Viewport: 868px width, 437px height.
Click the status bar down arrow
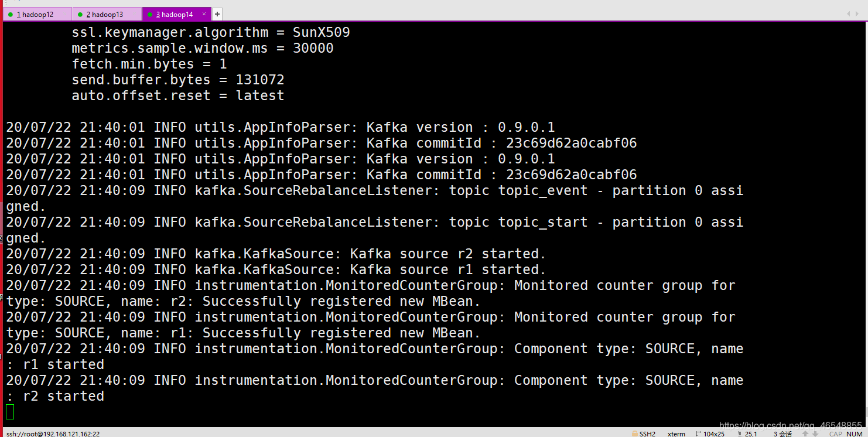pos(815,434)
